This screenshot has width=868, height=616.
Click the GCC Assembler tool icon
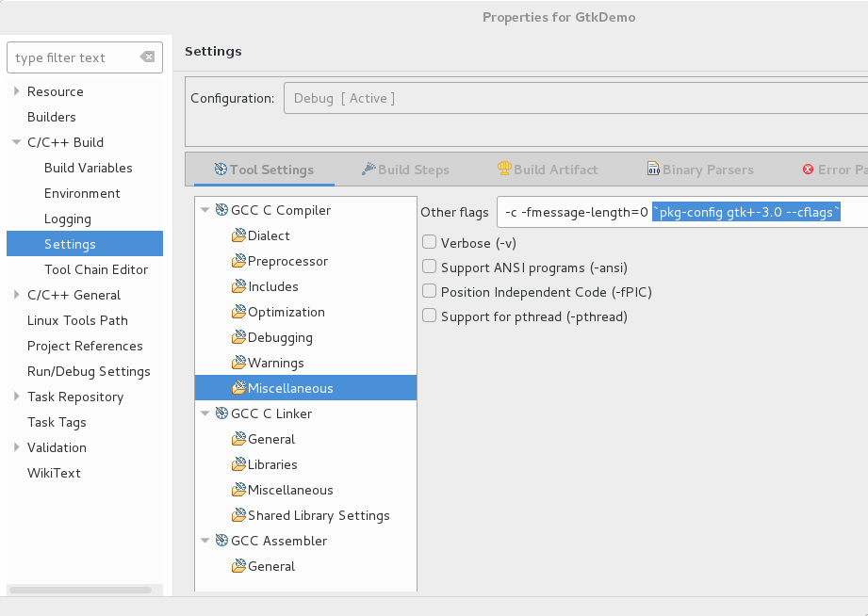222,541
